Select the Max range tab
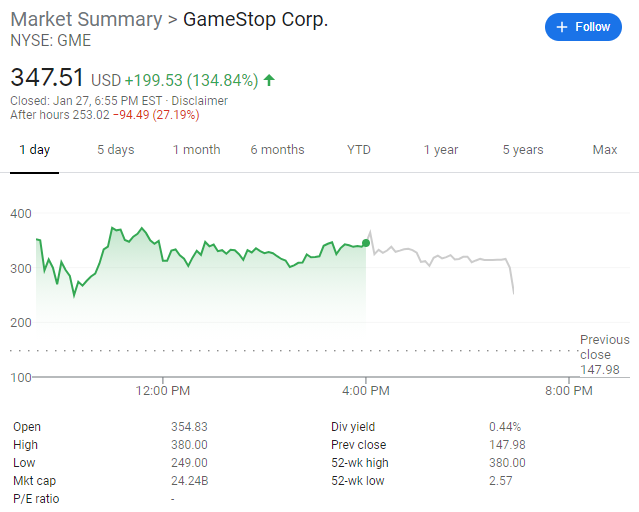 604,150
